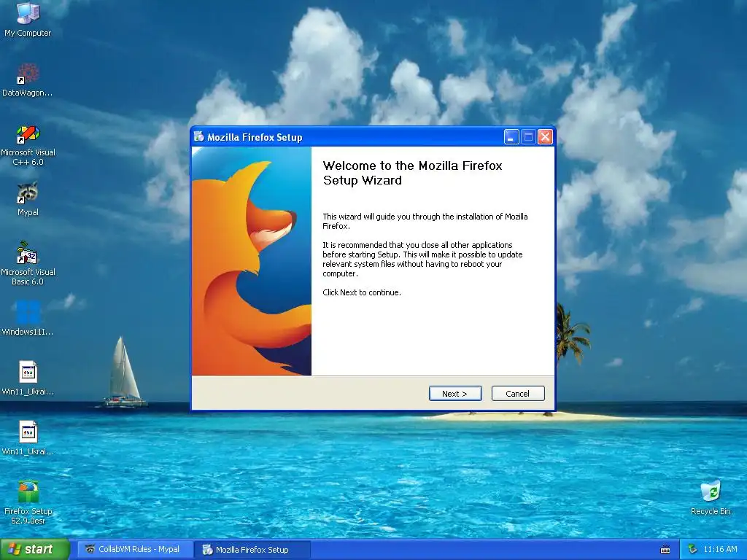The width and height of the screenshot is (747, 560).
Task: Click Next to continue Firefox setup
Action: coord(455,394)
